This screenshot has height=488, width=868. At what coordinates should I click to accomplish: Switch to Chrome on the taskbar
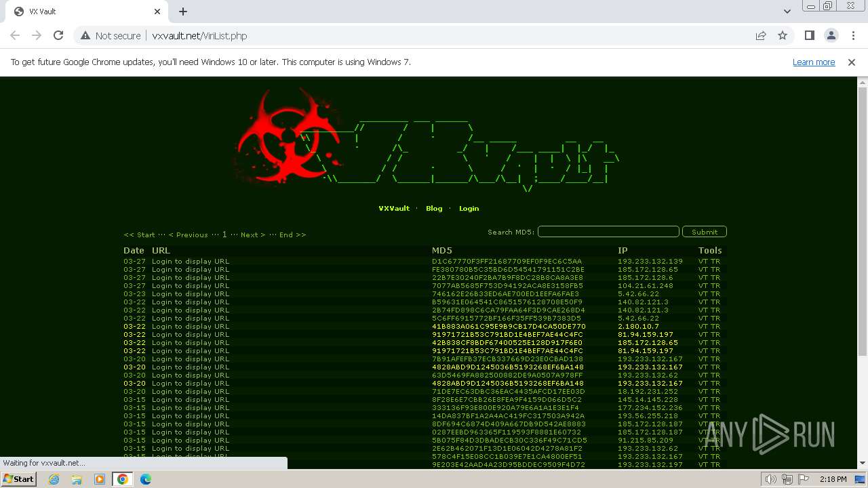[122, 479]
